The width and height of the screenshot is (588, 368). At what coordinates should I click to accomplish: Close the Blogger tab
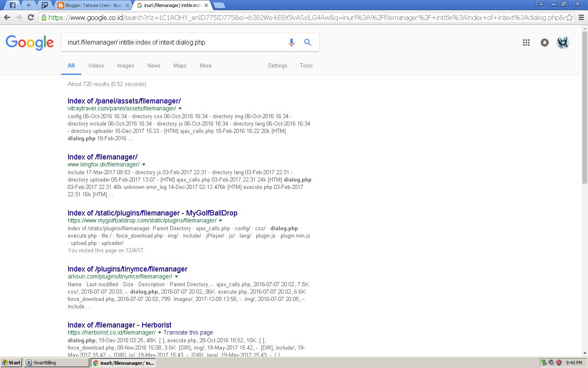(127, 5)
